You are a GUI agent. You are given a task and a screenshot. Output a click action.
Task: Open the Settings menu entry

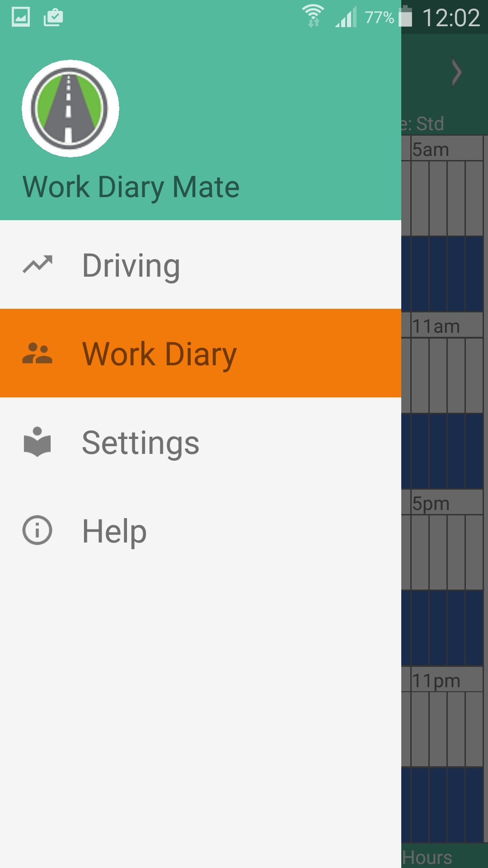click(x=201, y=442)
